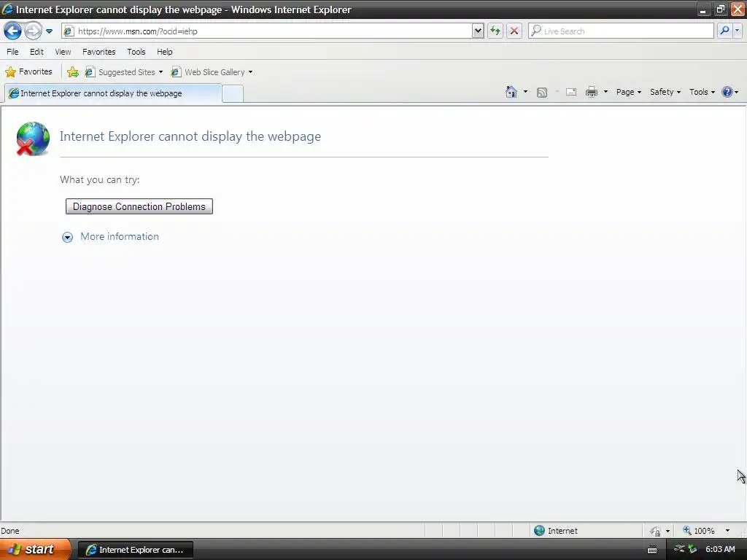Open Web Slice Gallery link

209,72
